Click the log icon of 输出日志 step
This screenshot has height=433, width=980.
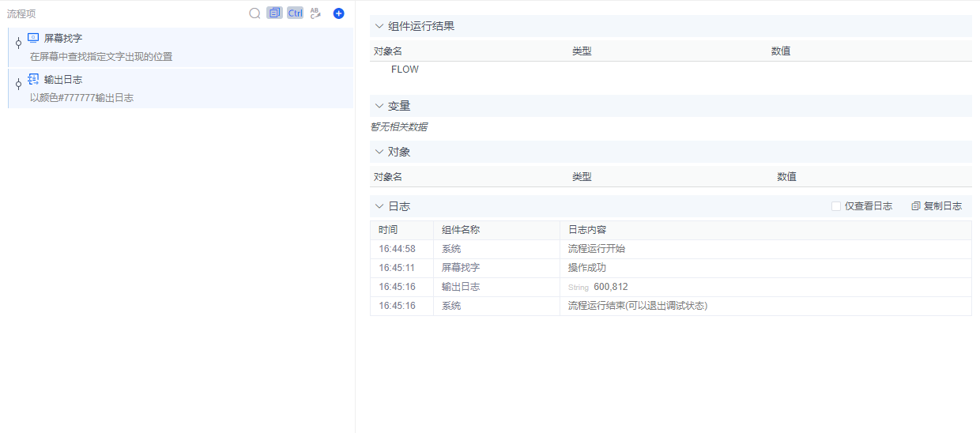33,79
